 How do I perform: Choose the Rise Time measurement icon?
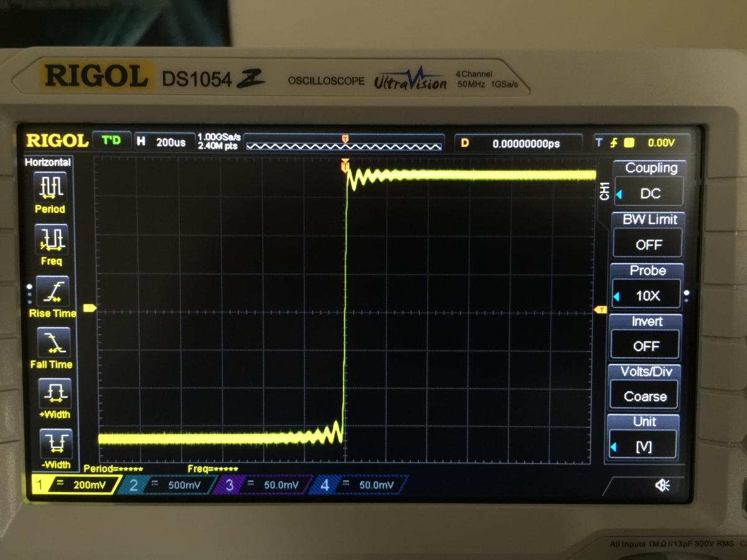52,291
